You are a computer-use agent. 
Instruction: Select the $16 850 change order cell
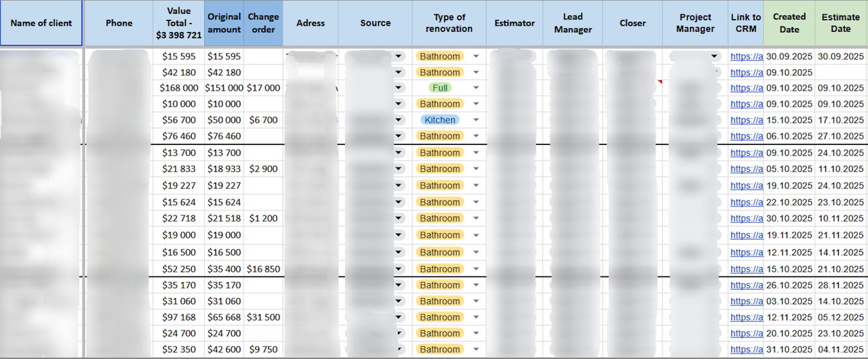pyautogui.click(x=263, y=270)
